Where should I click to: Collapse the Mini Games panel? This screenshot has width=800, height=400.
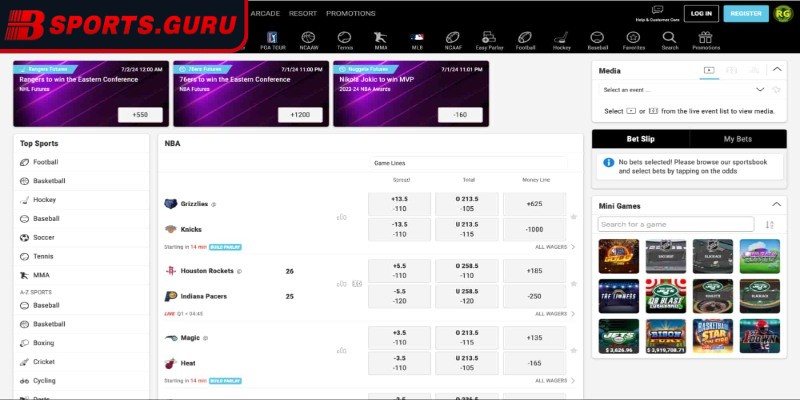tap(777, 205)
